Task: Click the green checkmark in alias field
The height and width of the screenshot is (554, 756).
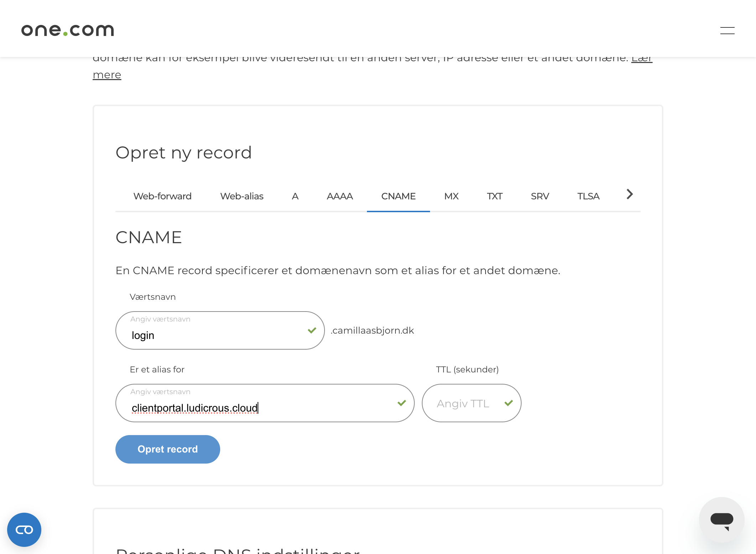Action: [x=402, y=403]
